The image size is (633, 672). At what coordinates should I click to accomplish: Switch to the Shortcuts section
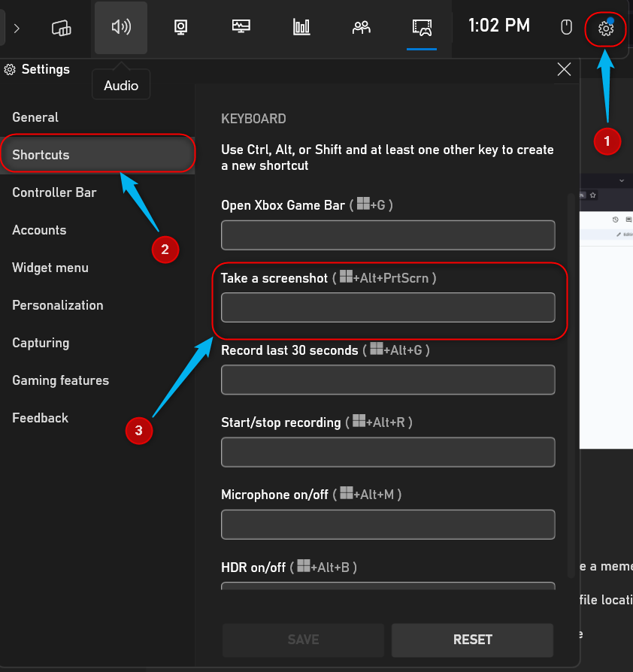pyautogui.click(x=41, y=155)
